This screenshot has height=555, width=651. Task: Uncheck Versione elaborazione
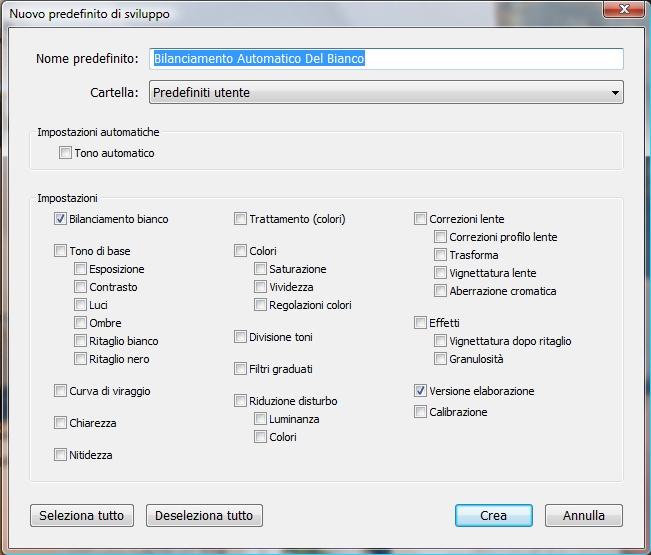tap(420, 391)
